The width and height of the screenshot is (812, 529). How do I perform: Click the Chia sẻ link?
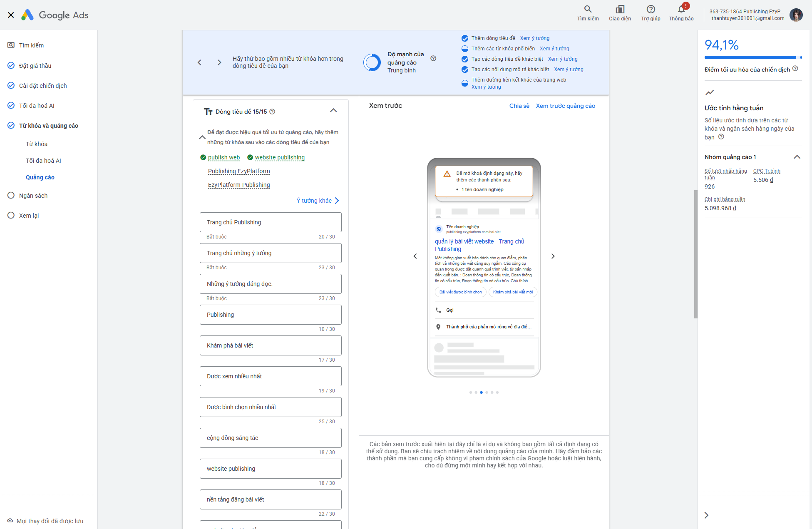coord(519,106)
